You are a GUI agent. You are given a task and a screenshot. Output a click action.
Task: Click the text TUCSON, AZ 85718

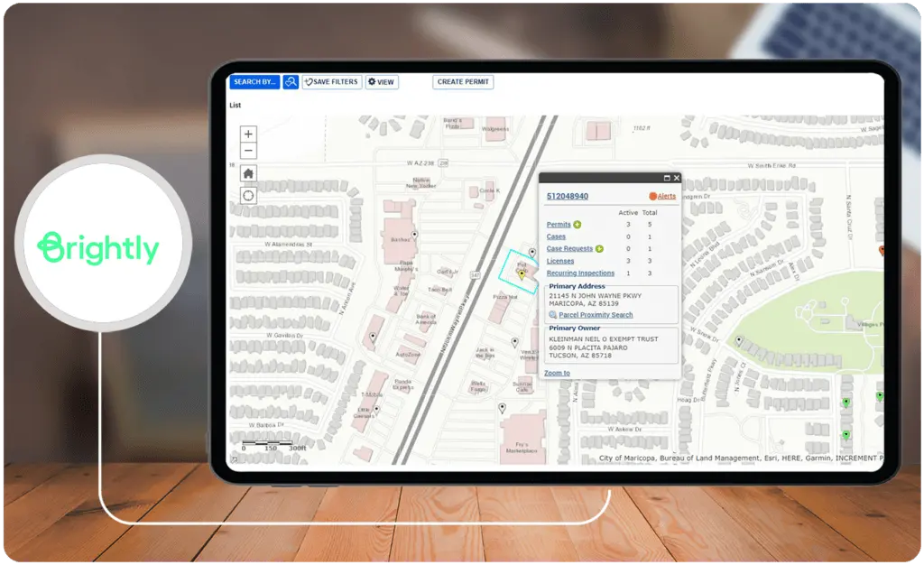click(580, 356)
